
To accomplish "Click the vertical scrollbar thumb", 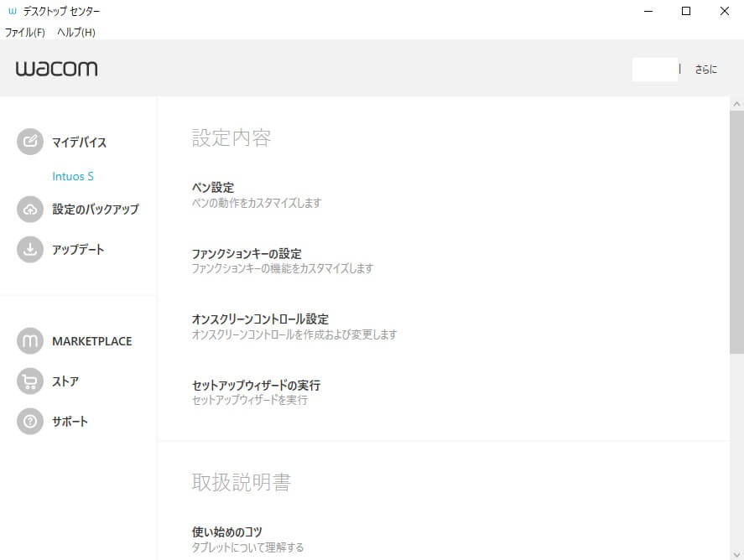I will click(x=736, y=232).
